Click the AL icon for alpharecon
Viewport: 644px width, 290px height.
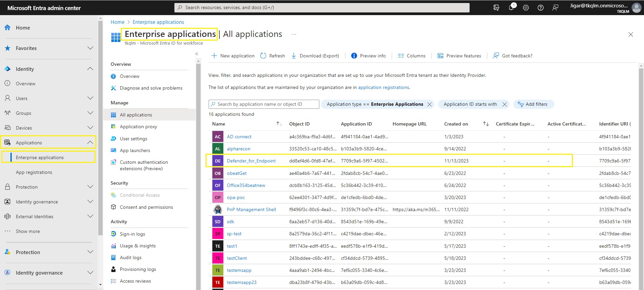pyautogui.click(x=218, y=149)
